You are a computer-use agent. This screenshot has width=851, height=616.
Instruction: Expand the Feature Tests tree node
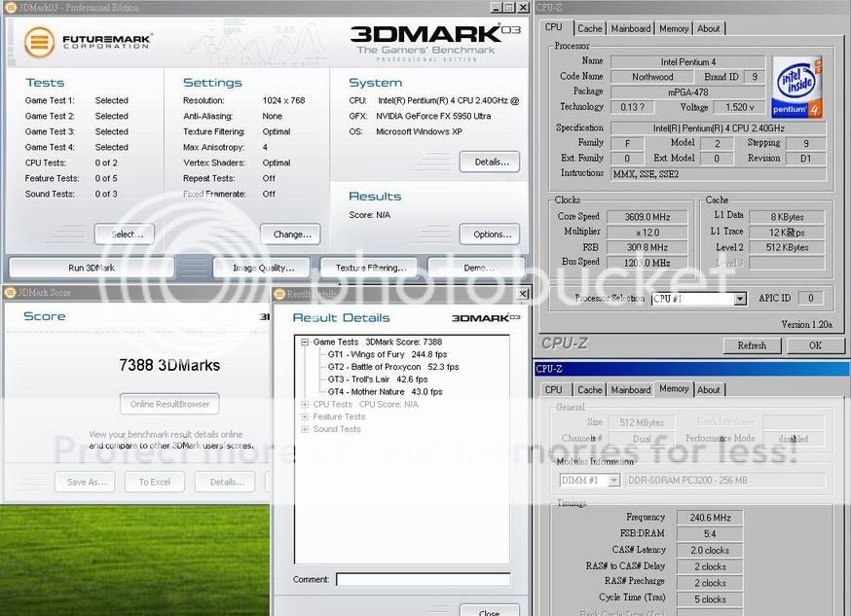305,417
